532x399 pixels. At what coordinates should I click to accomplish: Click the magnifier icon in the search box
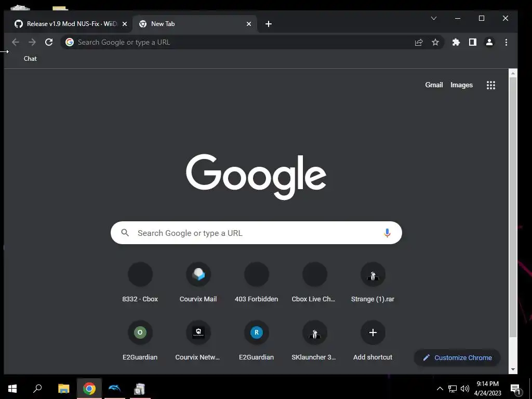[125, 233]
